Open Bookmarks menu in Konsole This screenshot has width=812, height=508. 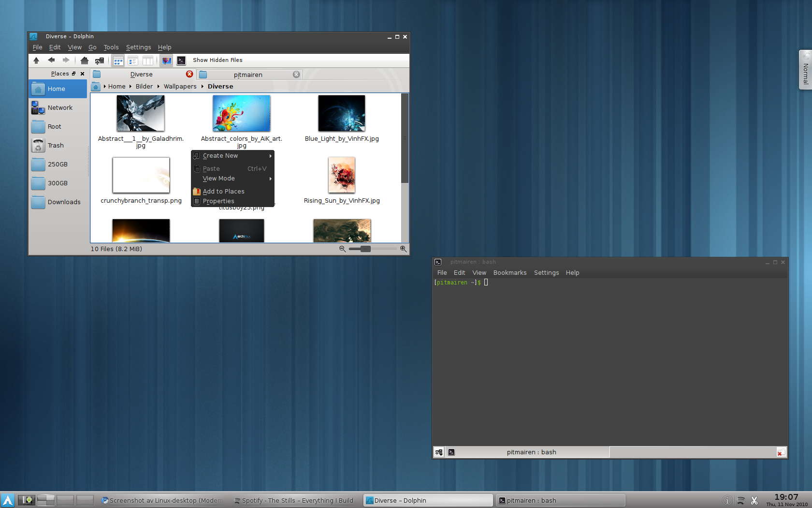(510, 273)
